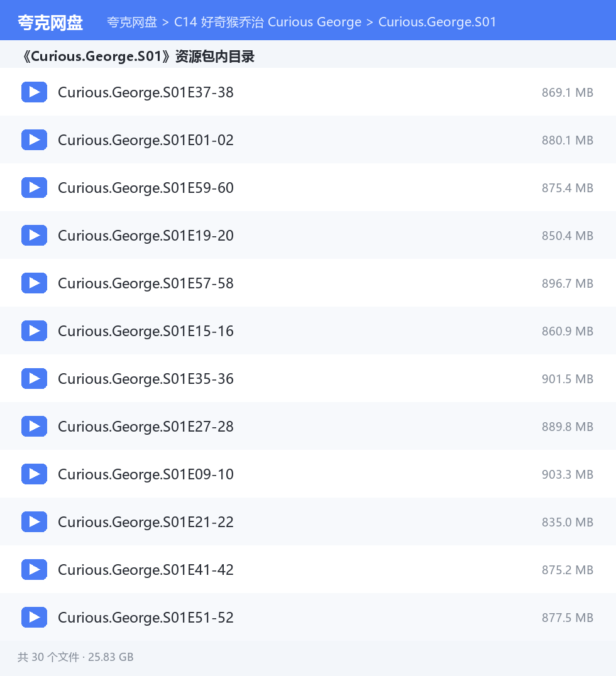Click the 903.3 MB size value
The height and width of the screenshot is (676, 616).
(567, 474)
